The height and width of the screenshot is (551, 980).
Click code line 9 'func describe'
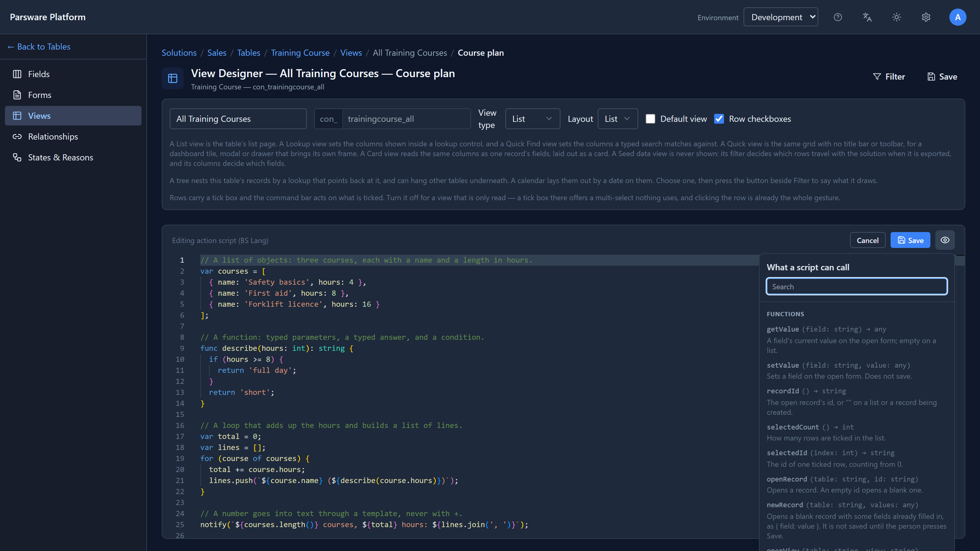[277, 348]
